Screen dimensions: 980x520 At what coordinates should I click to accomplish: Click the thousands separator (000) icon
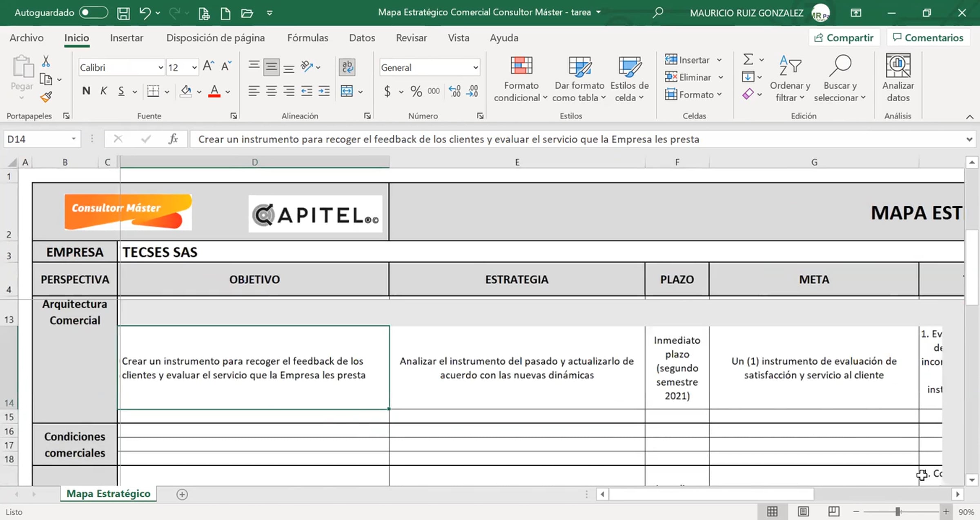point(433,91)
